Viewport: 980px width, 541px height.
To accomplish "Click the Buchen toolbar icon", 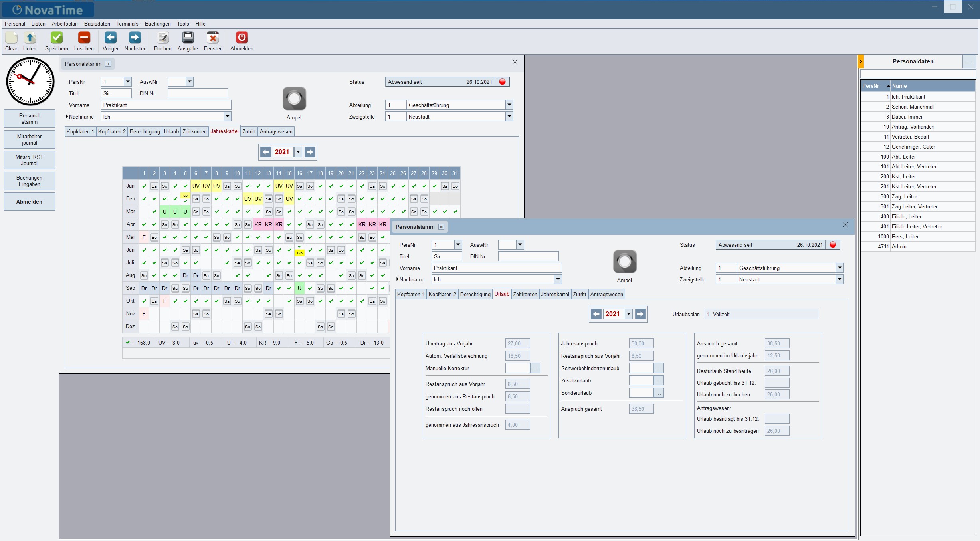I will click(x=162, y=38).
